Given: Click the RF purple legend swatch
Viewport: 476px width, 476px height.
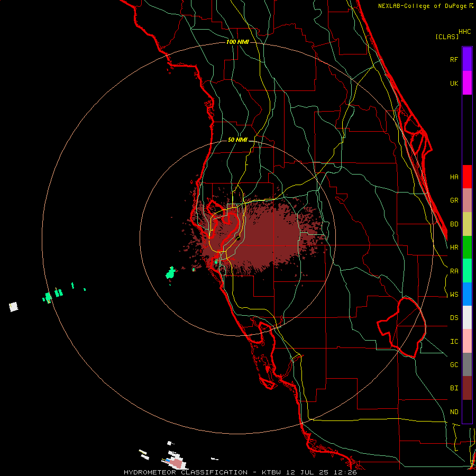Looking at the screenshot, I should [x=467, y=59].
